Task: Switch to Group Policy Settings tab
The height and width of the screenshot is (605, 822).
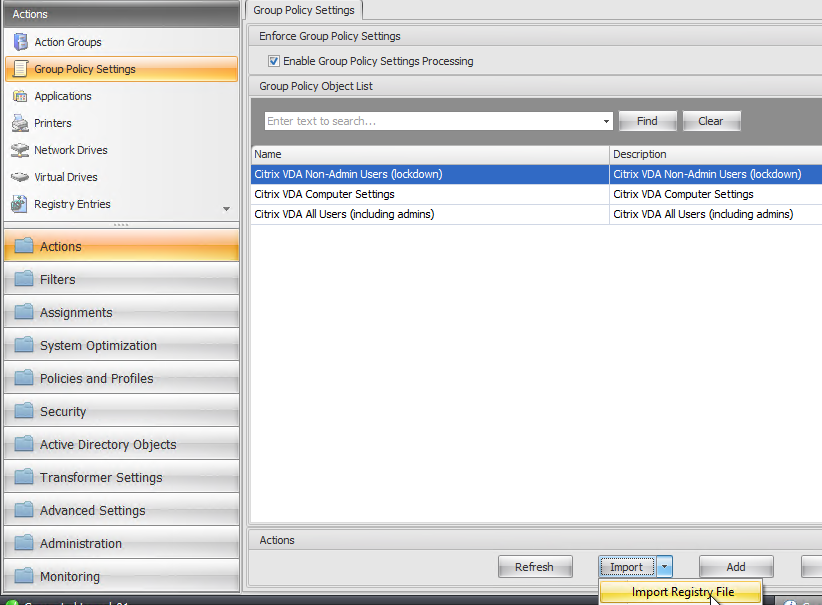Action: tap(304, 10)
